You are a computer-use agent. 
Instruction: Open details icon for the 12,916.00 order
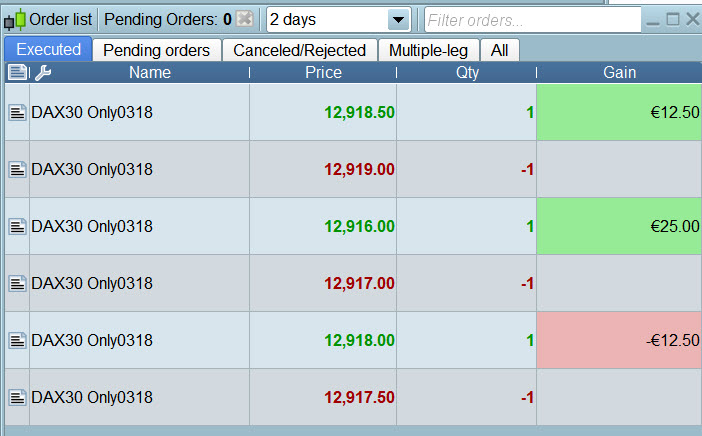tap(17, 227)
